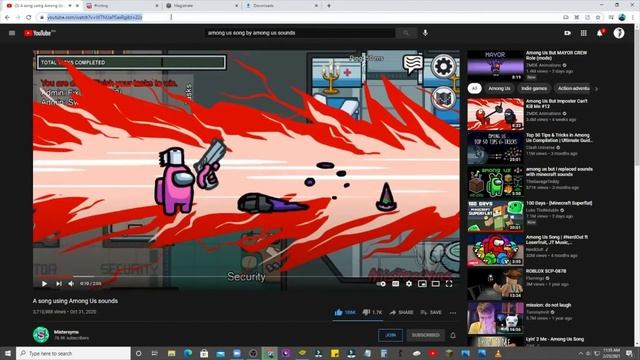Select the All filter chip

(x=474, y=88)
